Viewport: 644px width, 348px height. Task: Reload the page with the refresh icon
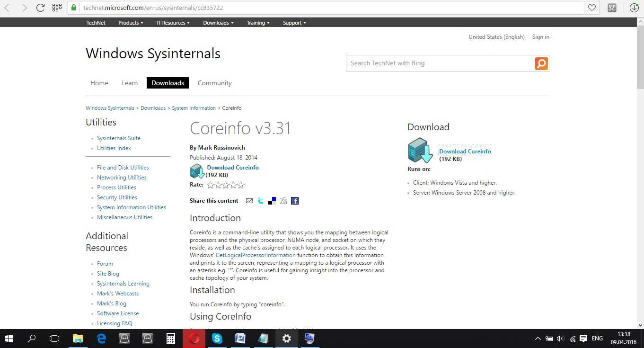(x=40, y=8)
